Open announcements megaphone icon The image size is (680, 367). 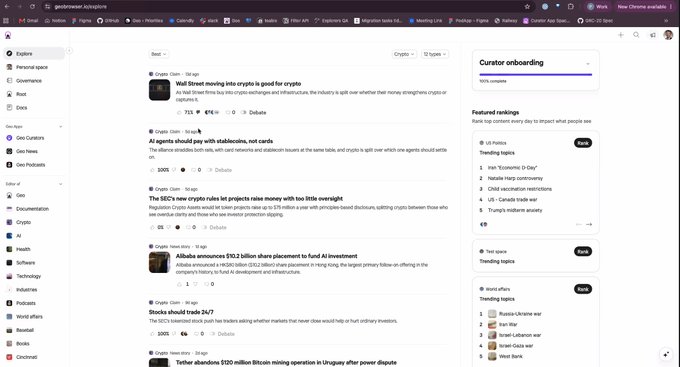[x=653, y=35]
